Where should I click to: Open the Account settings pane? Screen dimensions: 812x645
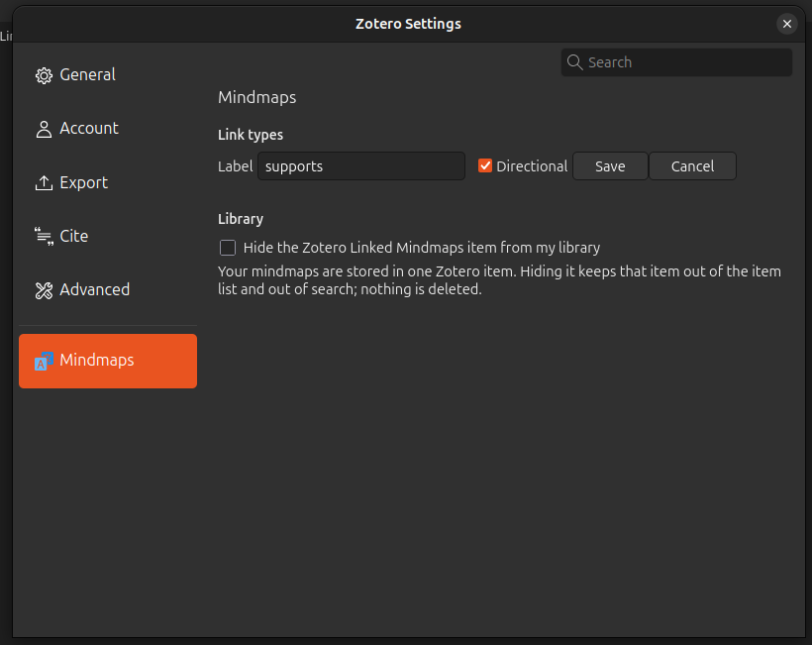point(108,129)
